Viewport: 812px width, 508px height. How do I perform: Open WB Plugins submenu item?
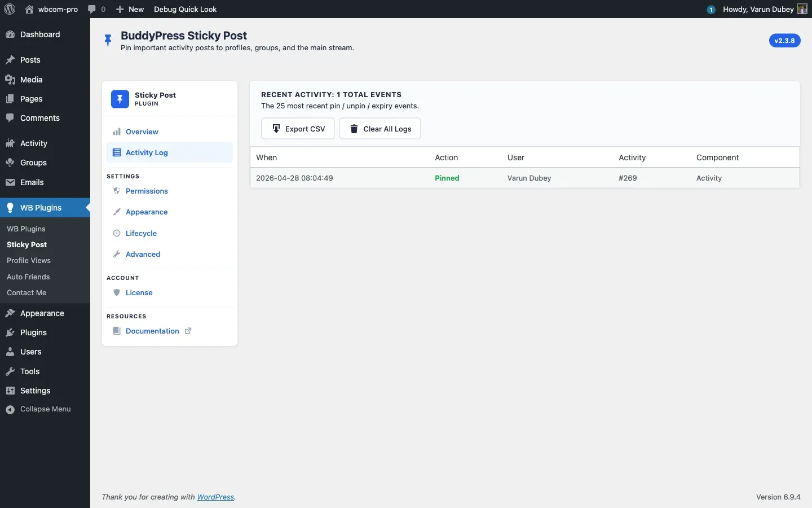26,229
